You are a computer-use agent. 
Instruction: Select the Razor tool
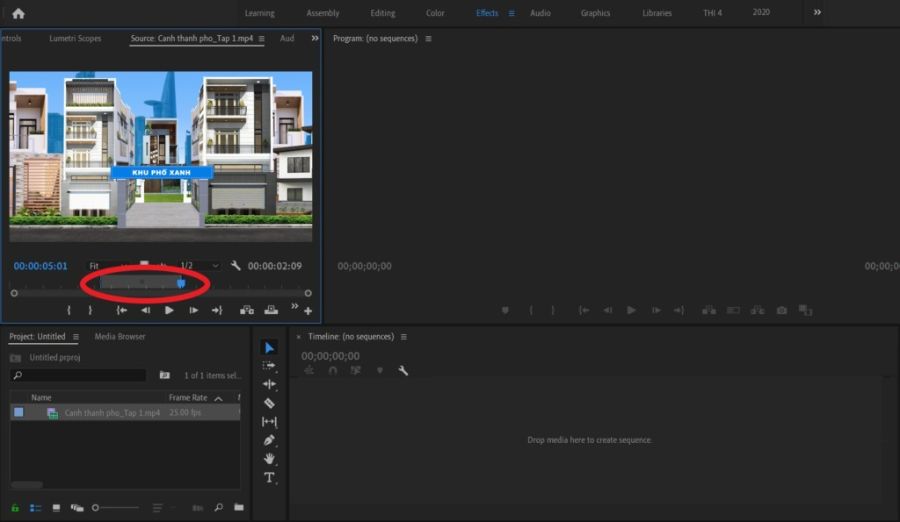pos(269,403)
